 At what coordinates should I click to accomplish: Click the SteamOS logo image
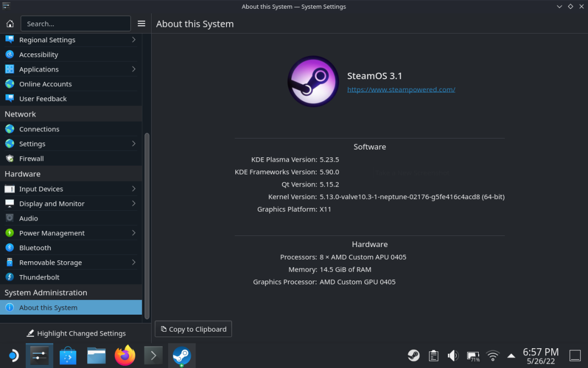[x=313, y=81]
